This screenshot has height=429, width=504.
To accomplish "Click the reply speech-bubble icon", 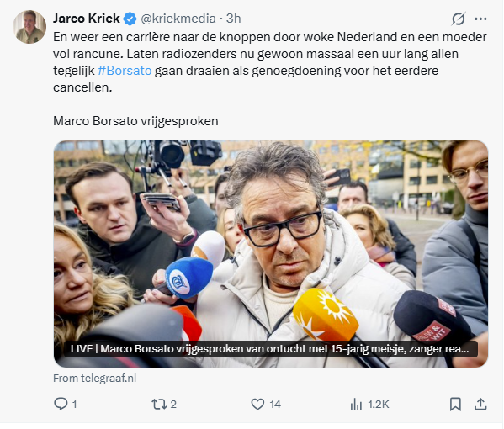I will pyautogui.click(x=61, y=404).
